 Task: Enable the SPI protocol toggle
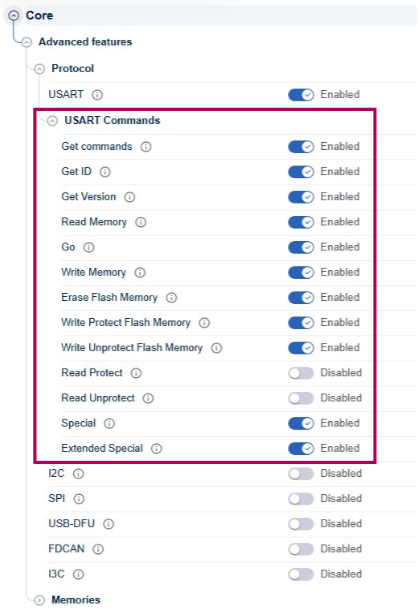tap(301, 499)
